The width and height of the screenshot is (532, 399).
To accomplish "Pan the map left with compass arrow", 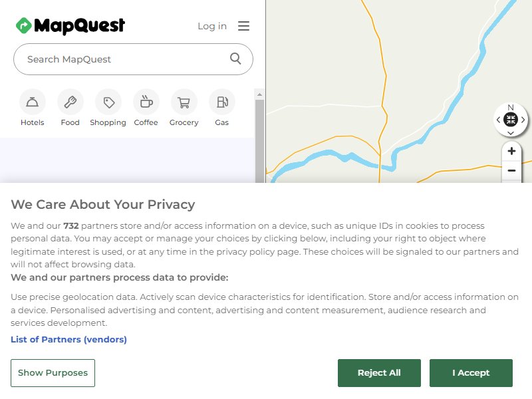I will point(498,120).
